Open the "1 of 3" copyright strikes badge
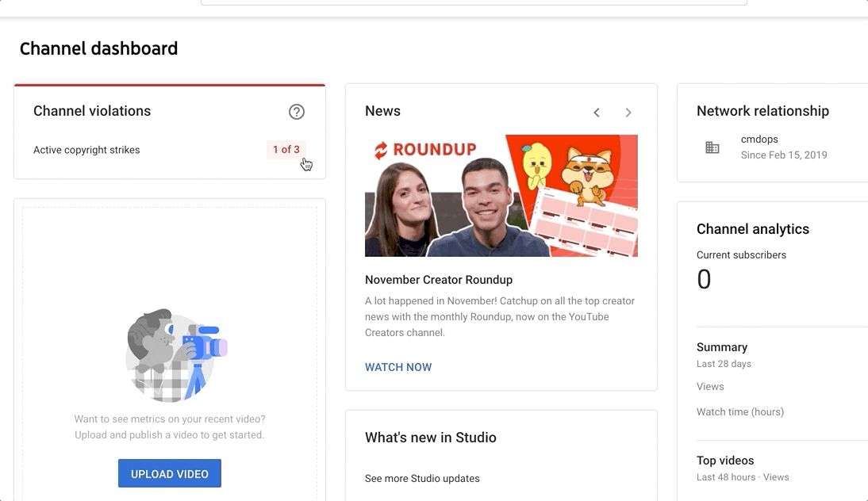This screenshot has height=501, width=868. [286, 150]
